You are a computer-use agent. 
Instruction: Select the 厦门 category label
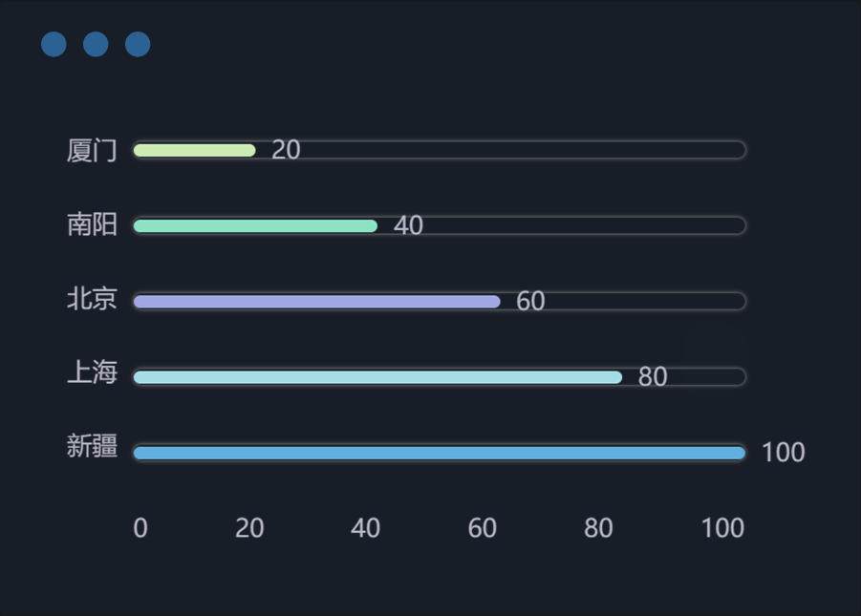(x=92, y=150)
